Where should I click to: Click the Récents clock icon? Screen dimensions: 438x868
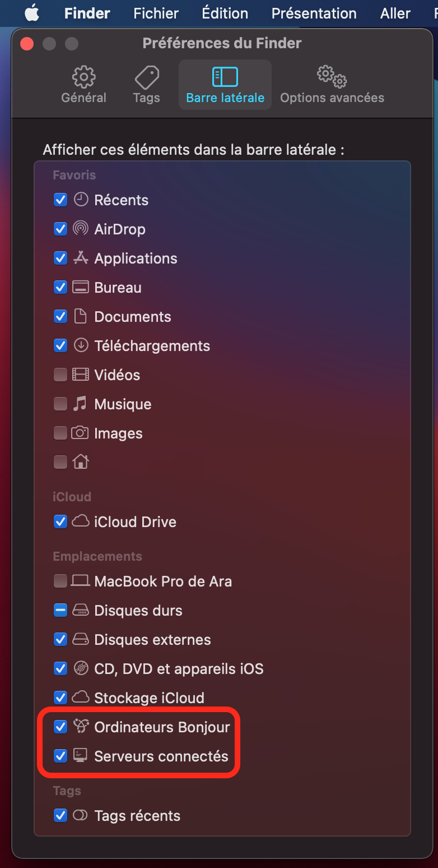coord(81,200)
